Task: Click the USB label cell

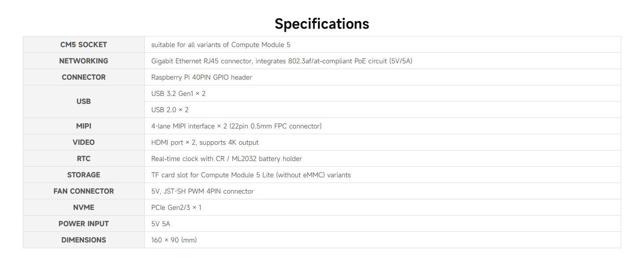Action: (x=84, y=101)
